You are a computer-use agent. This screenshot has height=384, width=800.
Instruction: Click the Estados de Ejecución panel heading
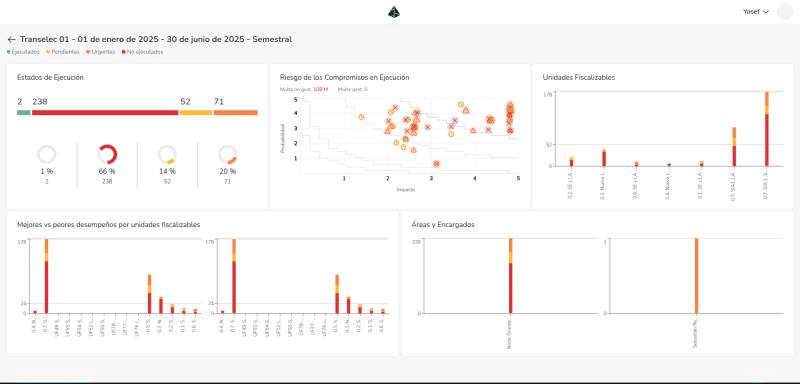point(50,78)
